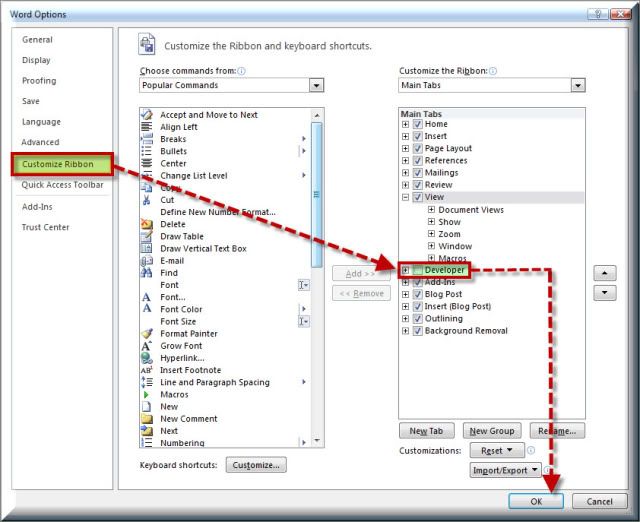Click the Cut scissors icon
Image resolution: width=640 pixels, height=522 pixels.
coord(146,200)
